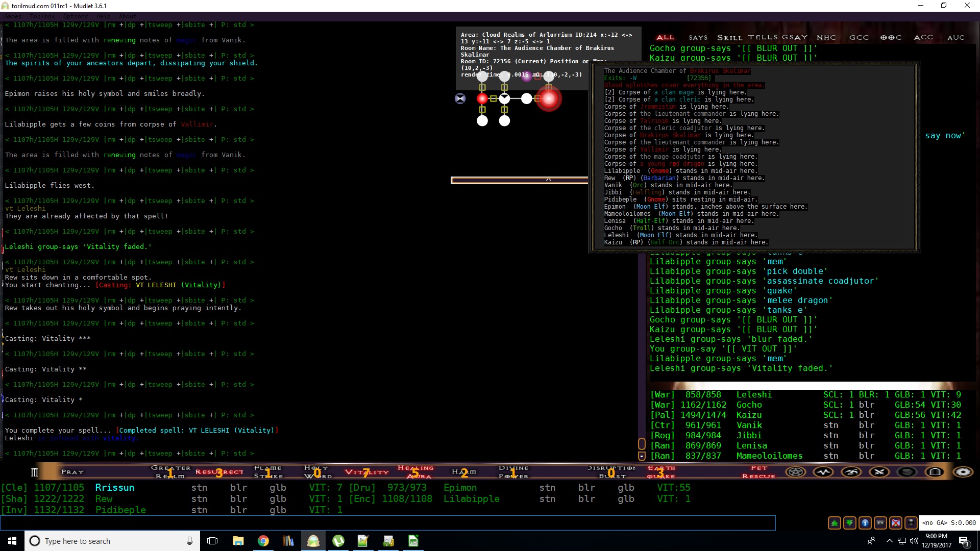
Task: Click the blue info icon near command line
Action: click(x=865, y=523)
